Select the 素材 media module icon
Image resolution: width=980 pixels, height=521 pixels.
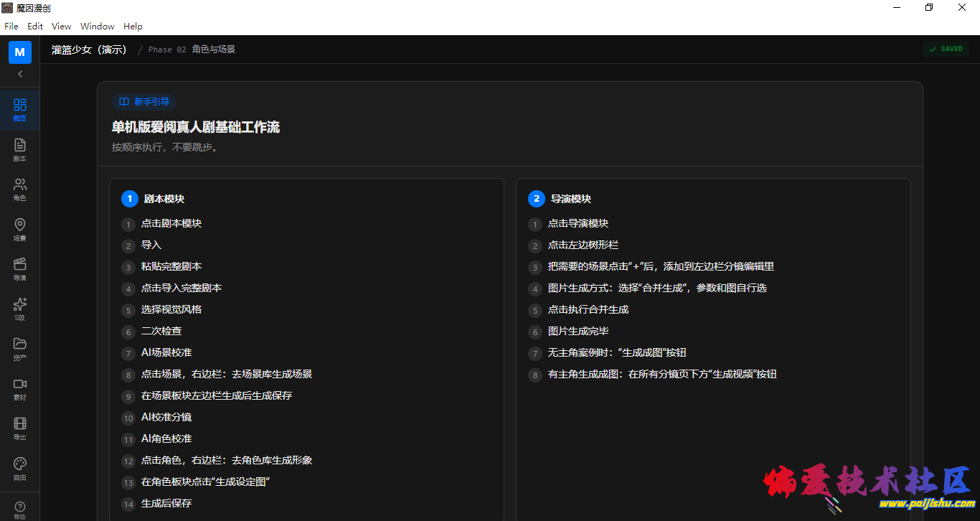[19, 389]
